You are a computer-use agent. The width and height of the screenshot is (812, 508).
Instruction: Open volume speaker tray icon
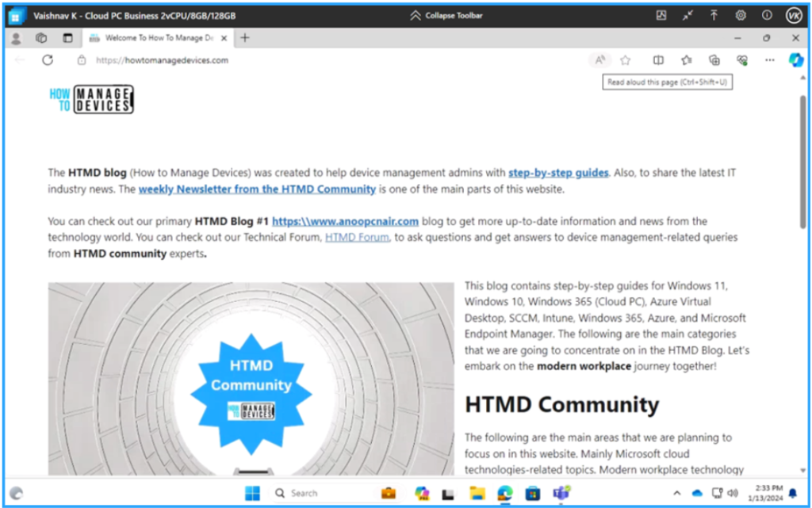732,493
